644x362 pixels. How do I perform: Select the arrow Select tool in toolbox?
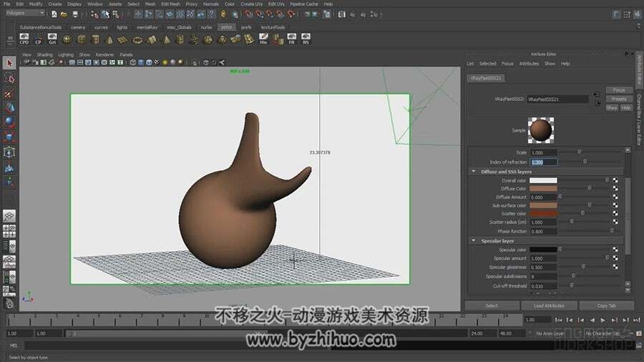pyautogui.click(x=9, y=63)
